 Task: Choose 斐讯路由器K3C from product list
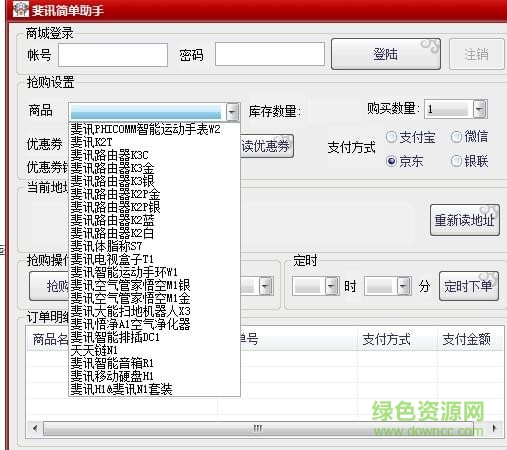coord(154,155)
